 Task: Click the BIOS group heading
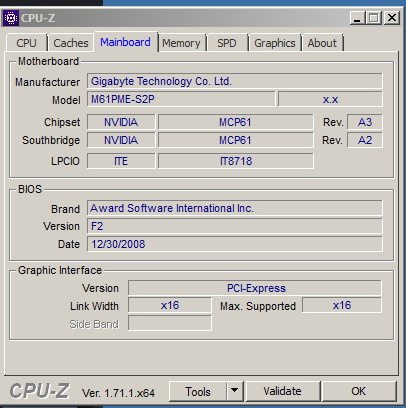pos(30,189)
